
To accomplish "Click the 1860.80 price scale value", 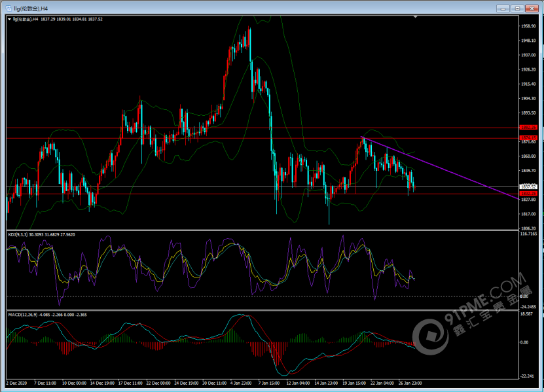I will click(x=528, y=156).
